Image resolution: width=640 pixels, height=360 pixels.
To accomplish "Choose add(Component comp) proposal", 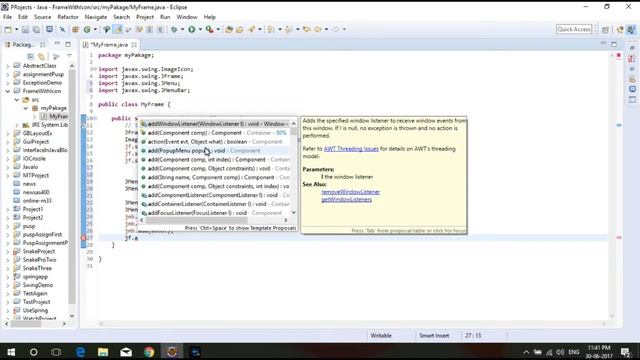I will (x=215, y=133).
